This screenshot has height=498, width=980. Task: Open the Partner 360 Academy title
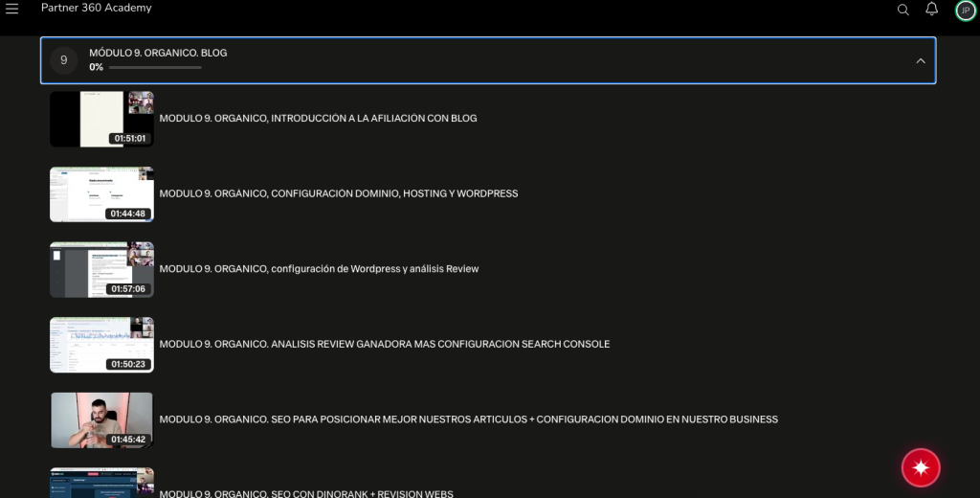(x=97, y=8)
